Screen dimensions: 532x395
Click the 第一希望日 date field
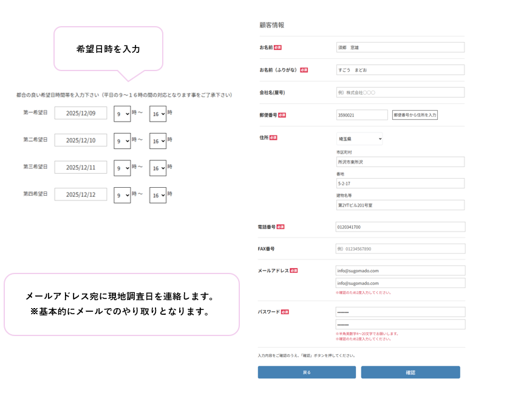click(81, 113)
